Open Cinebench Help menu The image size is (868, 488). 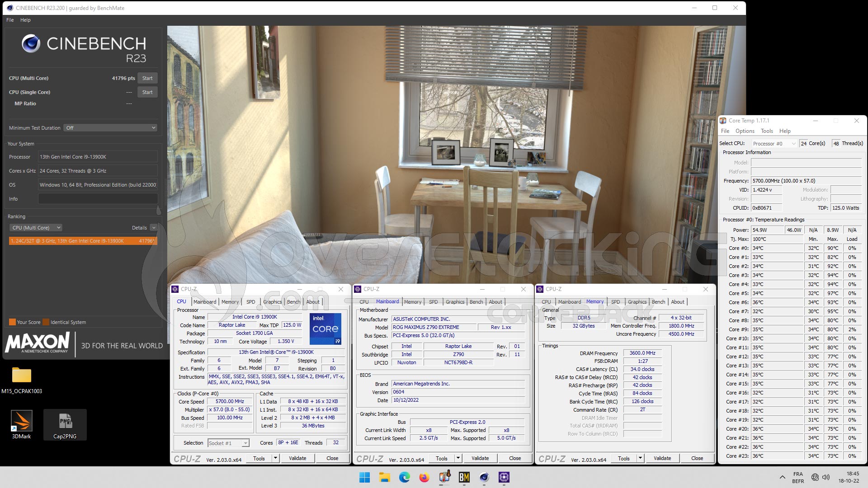(x=25, y=20)
